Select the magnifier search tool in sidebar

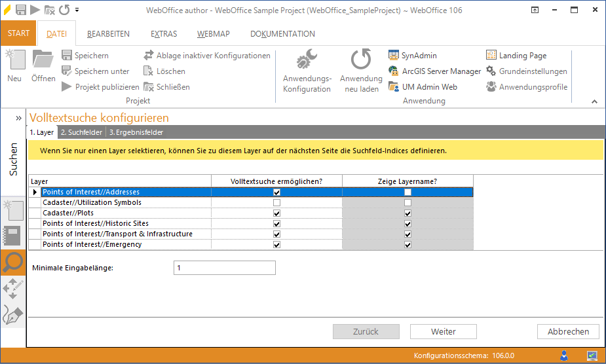(x=13, y=262)
